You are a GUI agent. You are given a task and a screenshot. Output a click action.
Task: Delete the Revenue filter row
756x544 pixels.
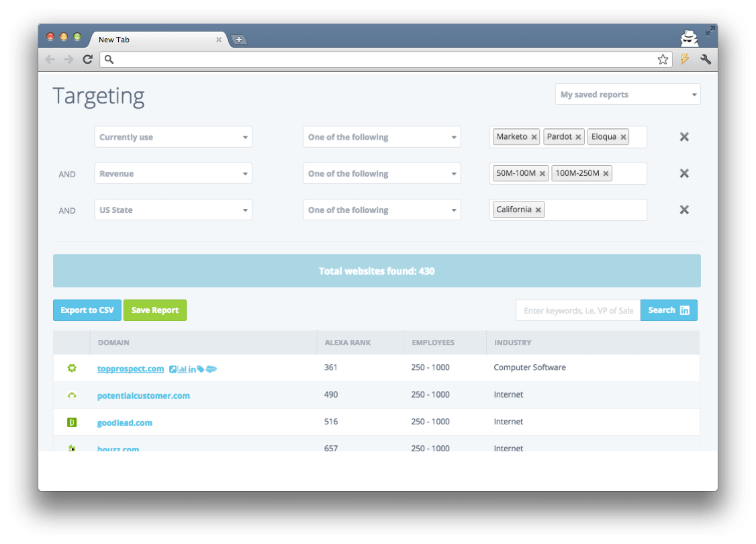684,173
